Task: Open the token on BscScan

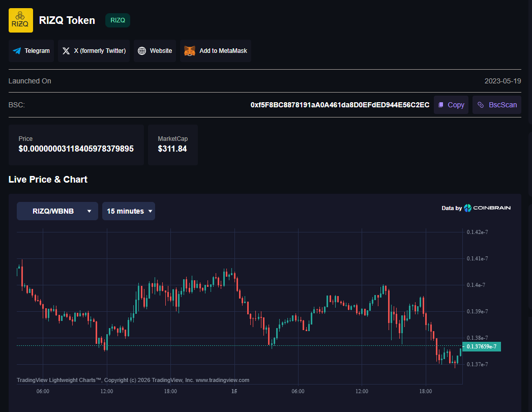Action: pos(497,105)
